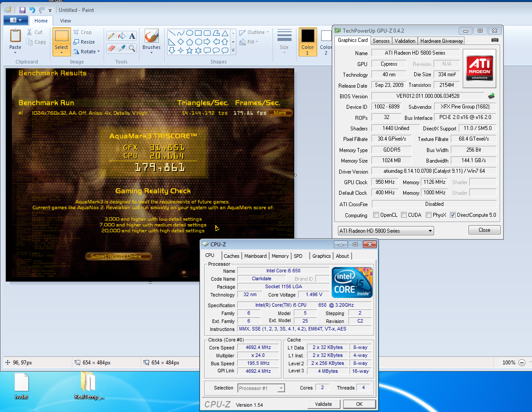Select the Eraser tool
Viewport: 532px width, 412px height.
[111, 48]
